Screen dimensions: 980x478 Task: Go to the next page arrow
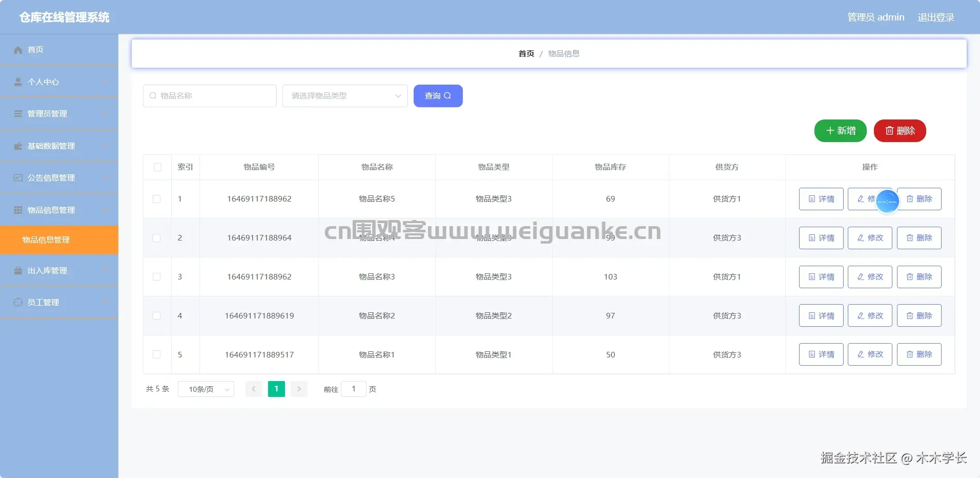299,389
